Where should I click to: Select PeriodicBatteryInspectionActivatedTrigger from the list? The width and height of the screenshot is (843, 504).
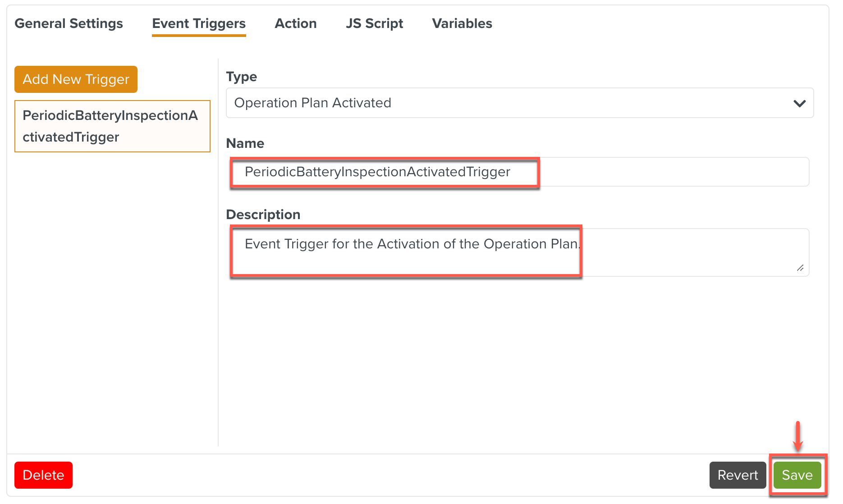point(112,126)
